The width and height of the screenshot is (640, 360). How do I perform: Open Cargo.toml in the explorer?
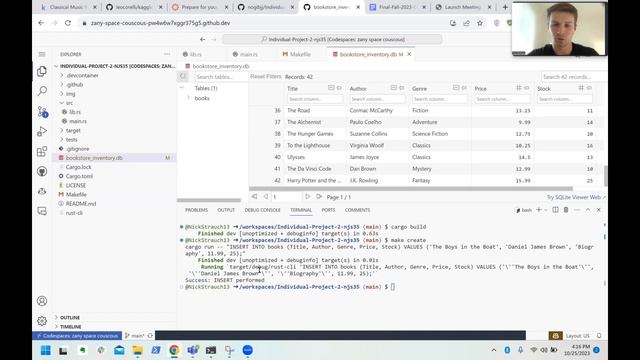click(79, 176)
